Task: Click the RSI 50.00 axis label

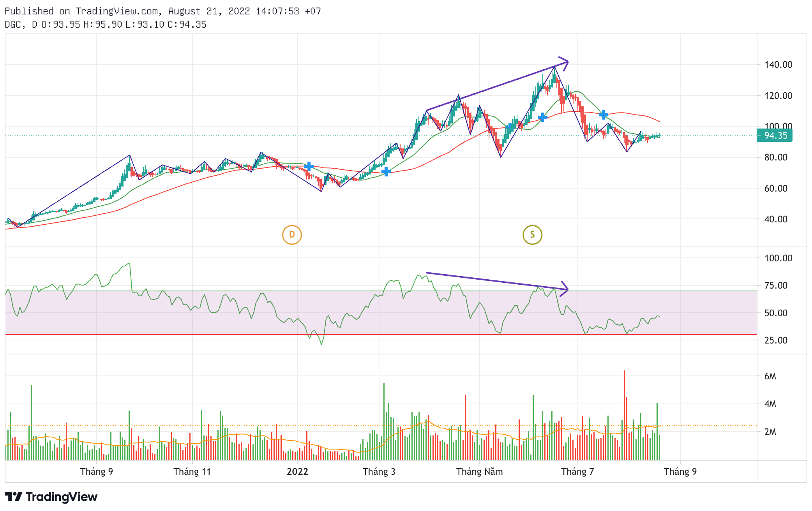Action: [x=776, y=313]
